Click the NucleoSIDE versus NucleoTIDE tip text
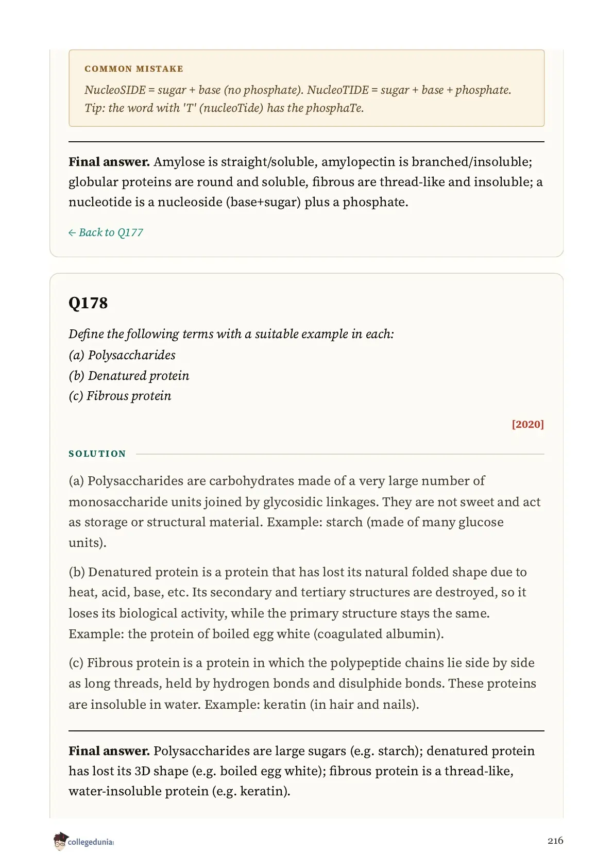The height and width of the screenshot is (868, 613). click(x=298, y=99)
